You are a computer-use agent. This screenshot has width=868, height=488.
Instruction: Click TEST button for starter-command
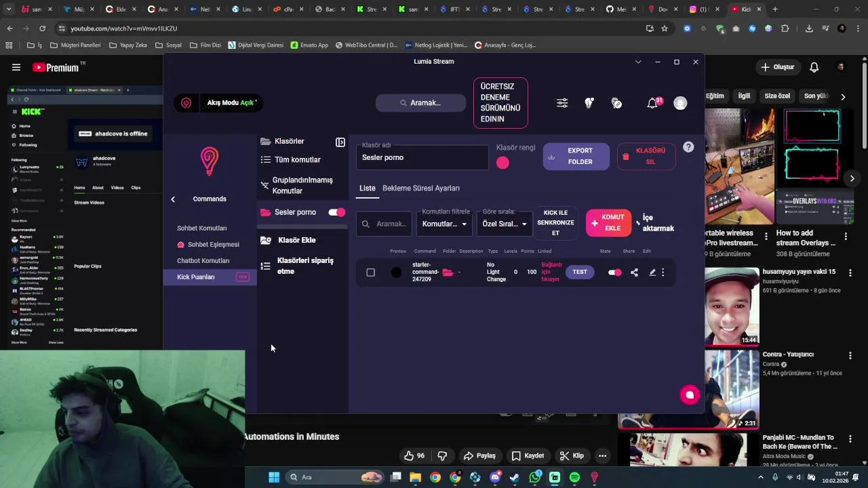[x=580, y=272]
